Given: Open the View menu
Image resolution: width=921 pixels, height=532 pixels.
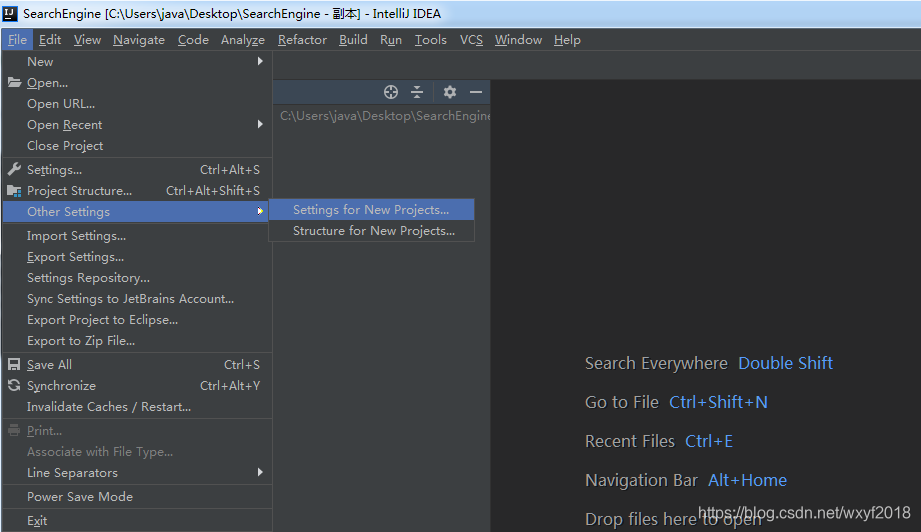Looking at the screenshot, I should (88, 40).
